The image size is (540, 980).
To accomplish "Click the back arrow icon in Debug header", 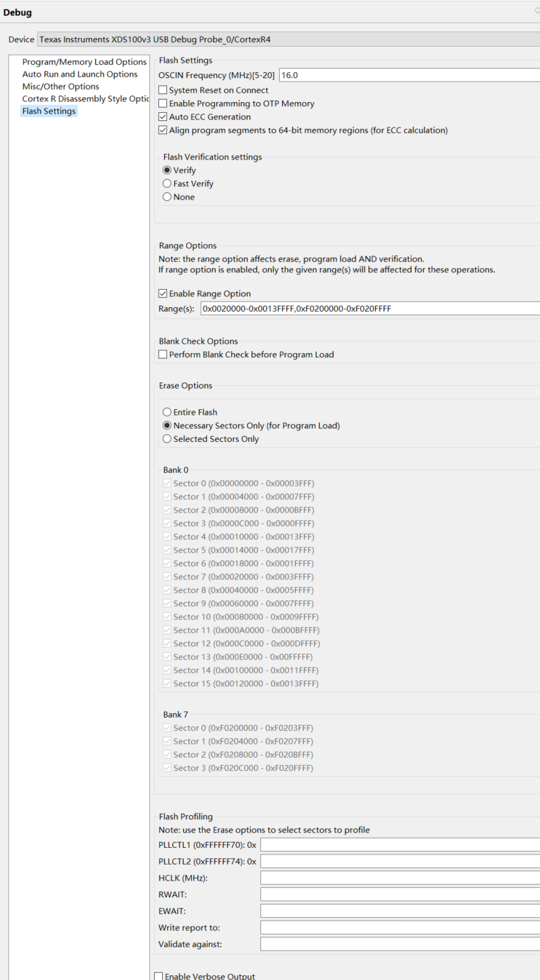I will [537, 11].
